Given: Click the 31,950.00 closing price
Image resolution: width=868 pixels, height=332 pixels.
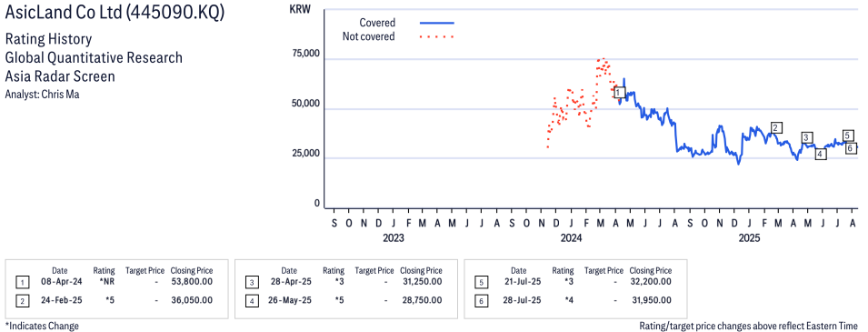Looking at the screenshot, I should 652,300.
